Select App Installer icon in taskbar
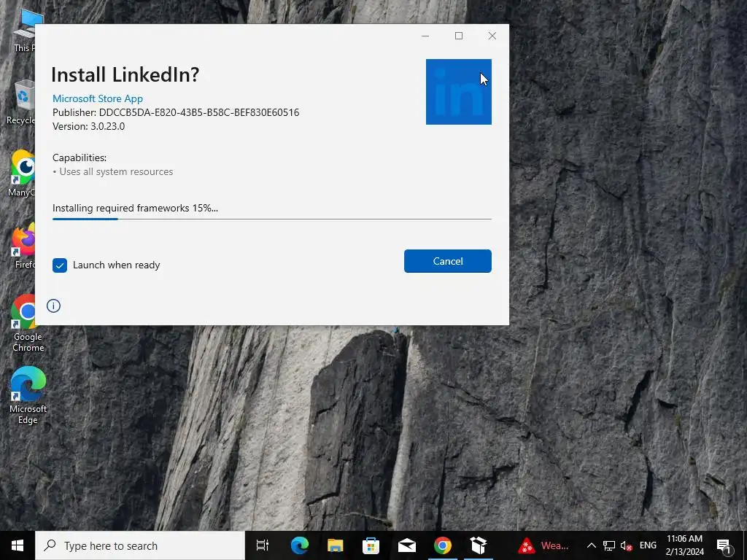Viewport: 747px width, 560px height. 479,545
